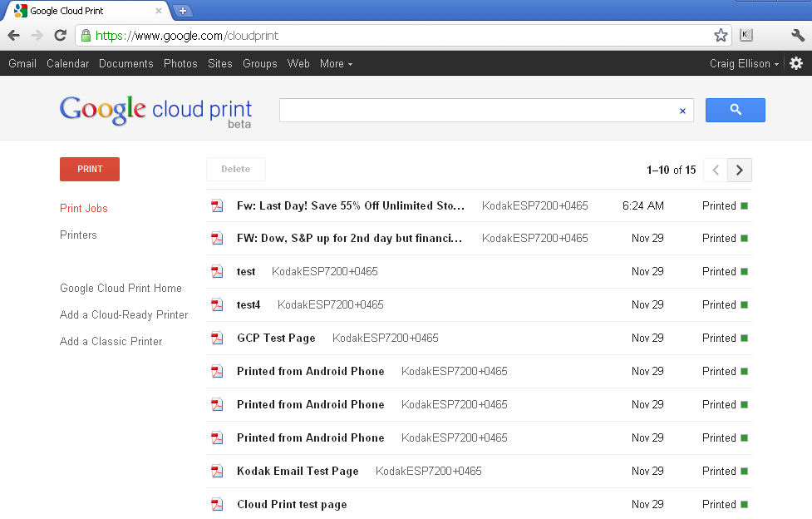Bookmark this page with the star icon
812x519 pixels.
click(x=721, y=35)
